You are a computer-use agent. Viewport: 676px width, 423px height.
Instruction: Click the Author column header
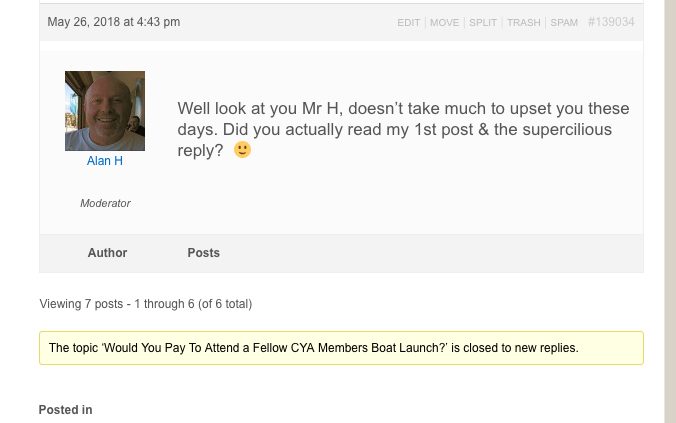107,253
